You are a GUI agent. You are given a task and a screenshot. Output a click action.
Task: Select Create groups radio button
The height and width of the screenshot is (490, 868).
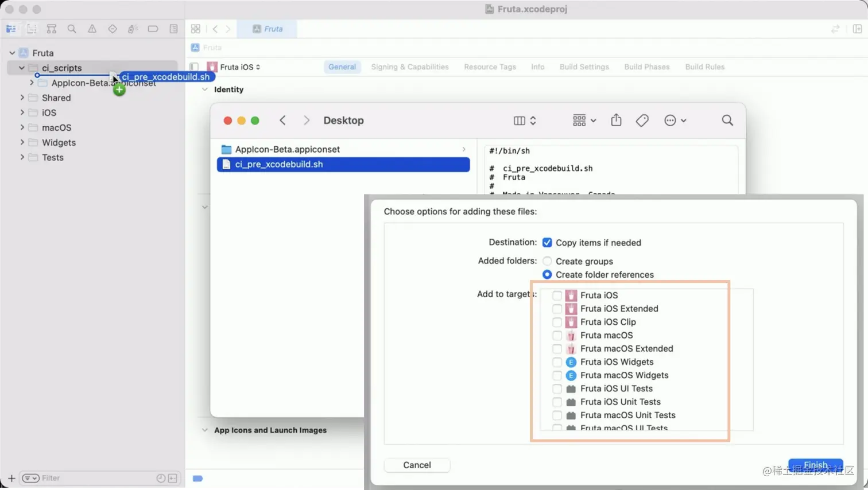(547, 261)
